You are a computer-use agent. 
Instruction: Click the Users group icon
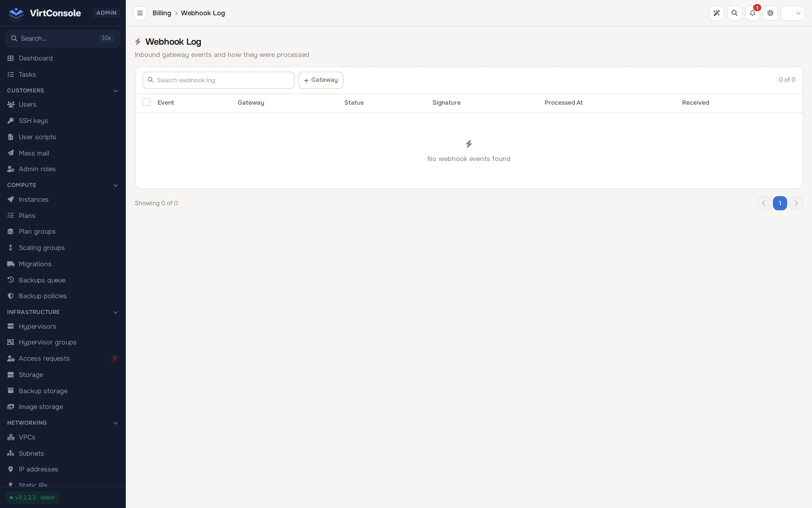coord(11,104)
